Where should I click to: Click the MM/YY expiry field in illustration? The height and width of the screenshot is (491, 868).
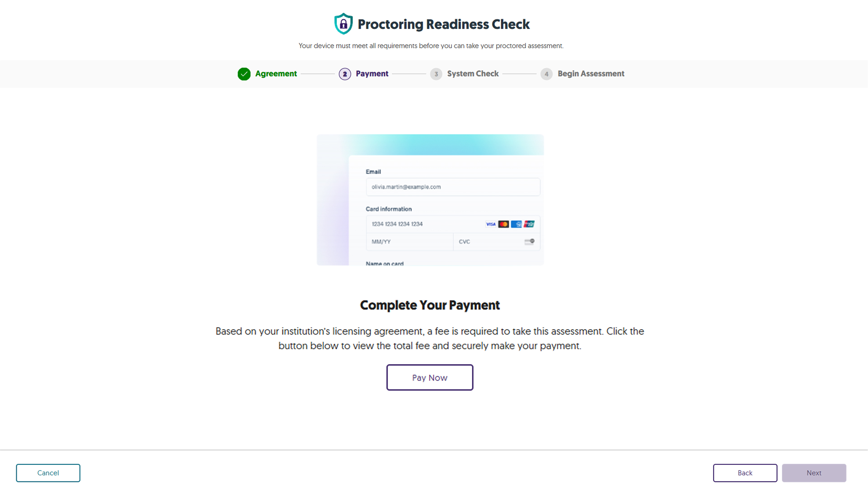(x=409, y=242)
